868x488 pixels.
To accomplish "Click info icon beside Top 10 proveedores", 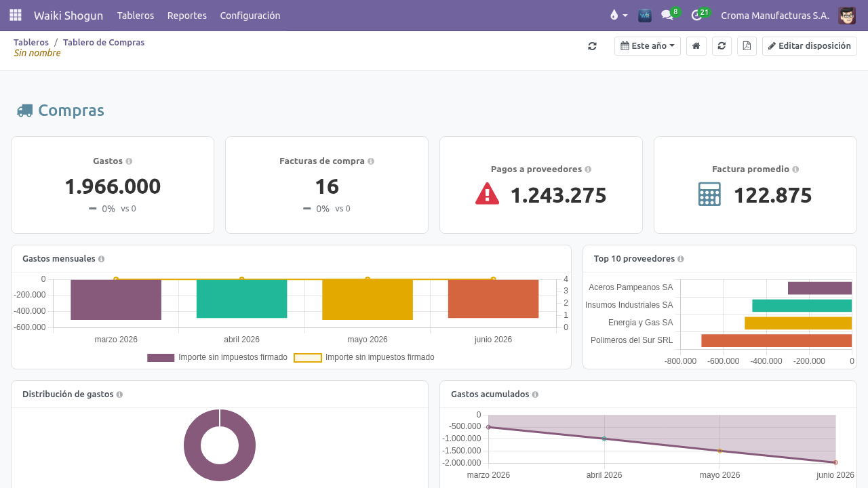I will tap(680, 259).
